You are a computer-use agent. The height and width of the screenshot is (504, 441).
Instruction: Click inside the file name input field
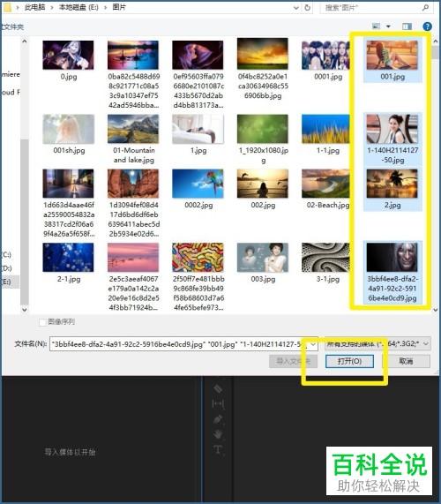tap(179, 344)
